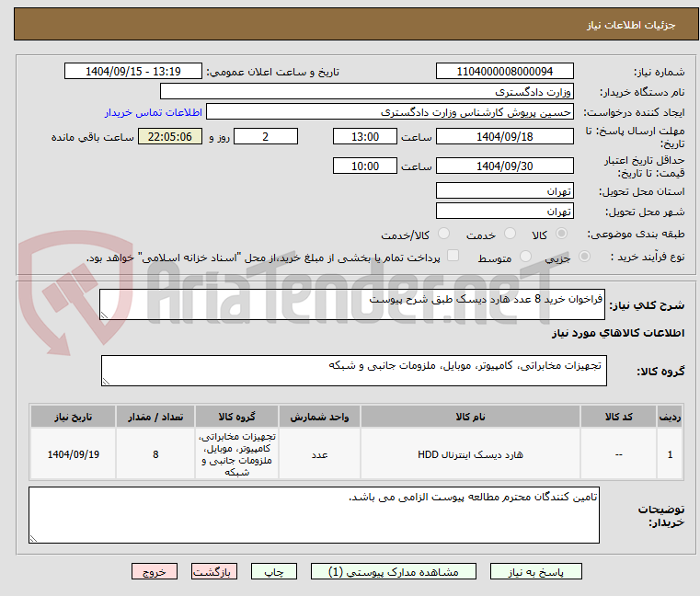Click the remaining time 22:05:06 field
Viewport: 700px width, 596px height.
[x=169, y=136]
